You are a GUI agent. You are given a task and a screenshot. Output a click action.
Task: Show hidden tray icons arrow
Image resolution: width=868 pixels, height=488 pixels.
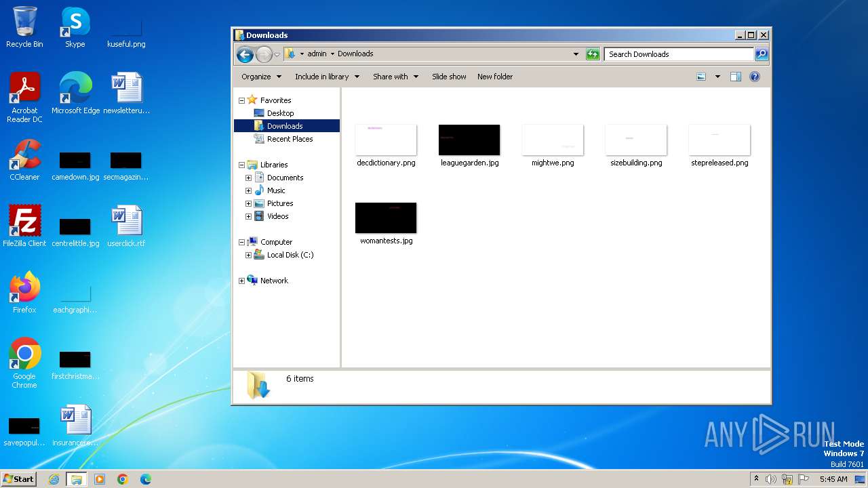[756, 479]
